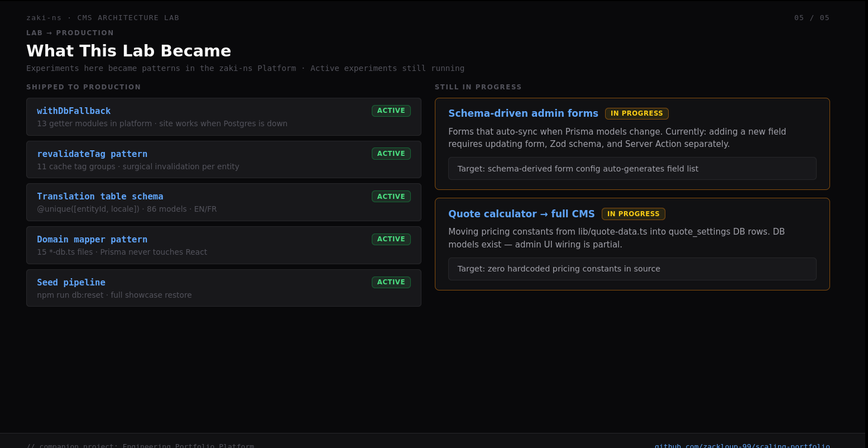Open the github.com/zackloup-99 link in footer

tap(742, 445)
